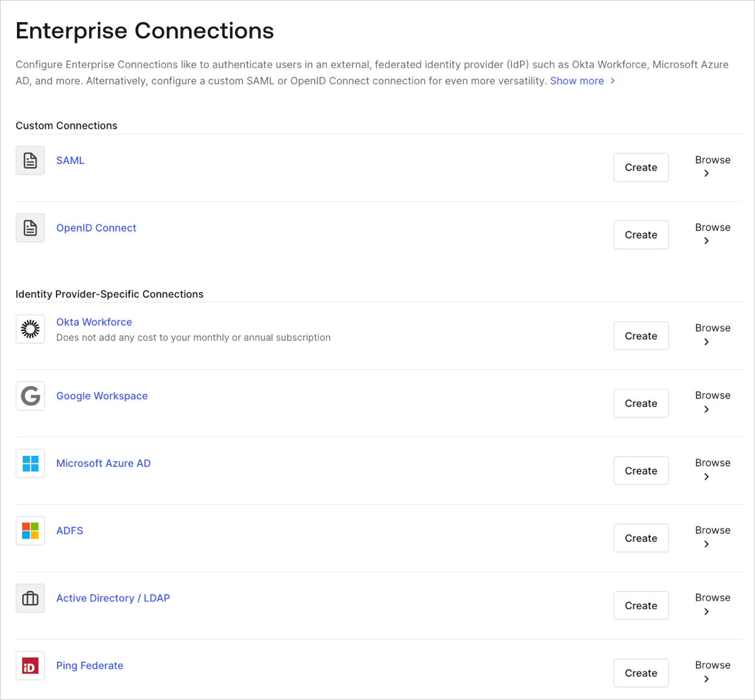This screenshot has width=755, height=700.
Task: Expand Browse chevron for Ping Federate
Action: (712, 671)
